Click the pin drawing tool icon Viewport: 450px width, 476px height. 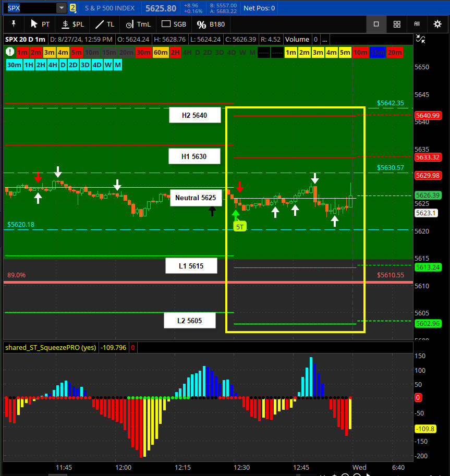click(14, 24)
